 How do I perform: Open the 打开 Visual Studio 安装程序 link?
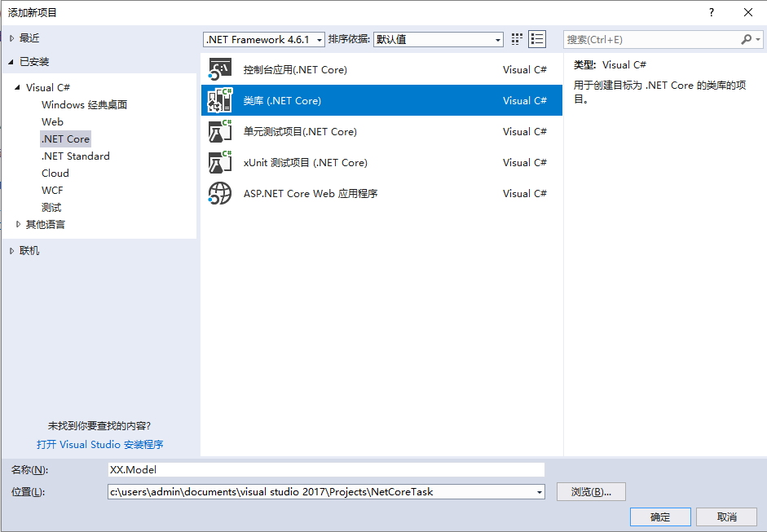pos(99,445)
